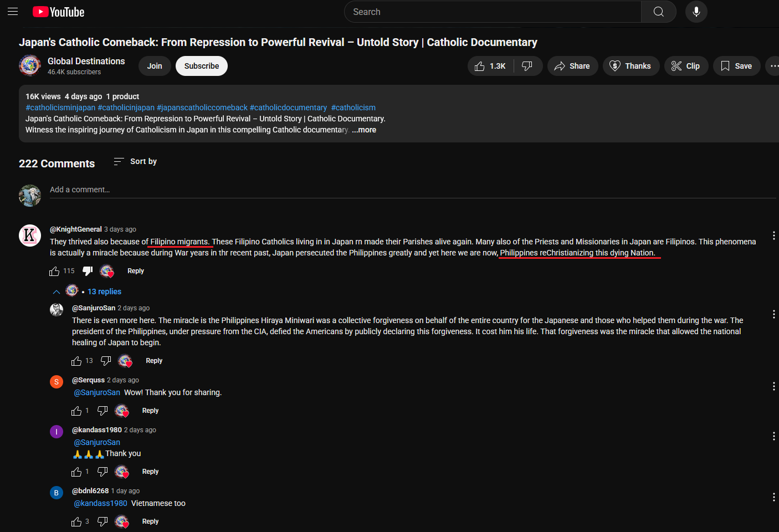
Task: Open @kandass1980 username link
Action: (97, 429)
